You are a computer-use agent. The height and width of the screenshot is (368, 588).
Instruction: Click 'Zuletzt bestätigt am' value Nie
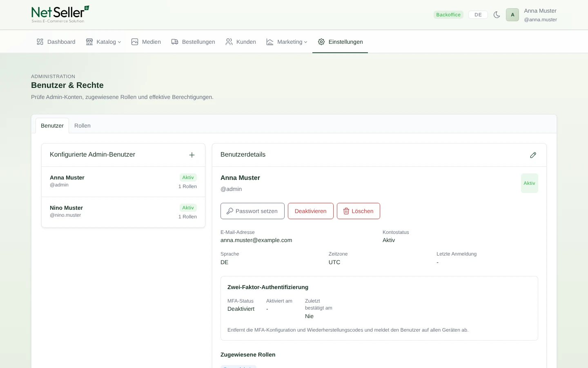(x=310, y=316)
